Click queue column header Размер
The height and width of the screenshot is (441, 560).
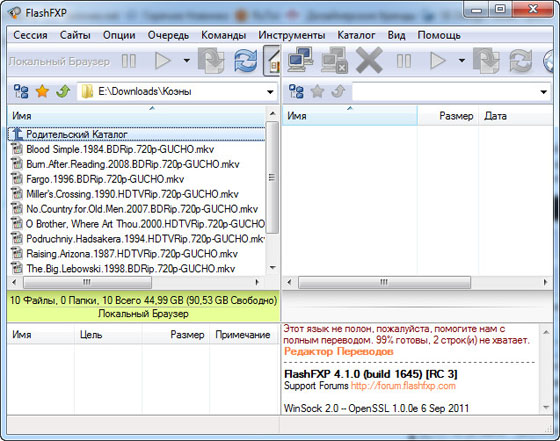pyautogui.click(x=176, y=335)
